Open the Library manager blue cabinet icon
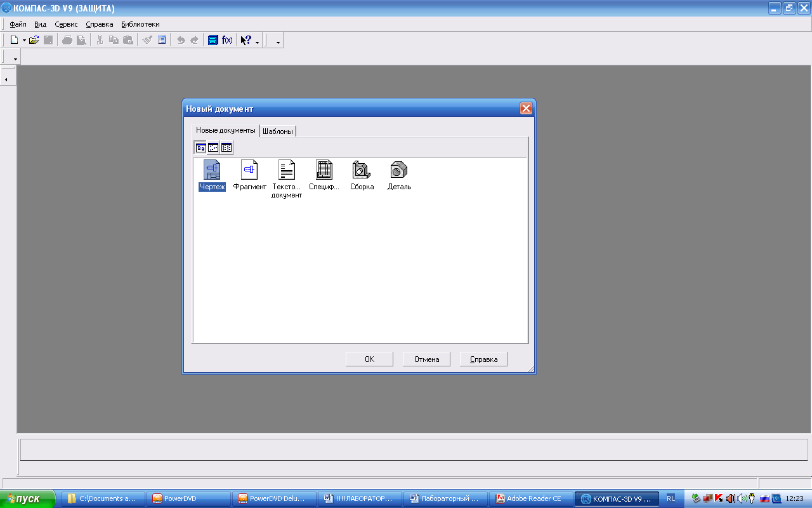 tap(213, 40)
